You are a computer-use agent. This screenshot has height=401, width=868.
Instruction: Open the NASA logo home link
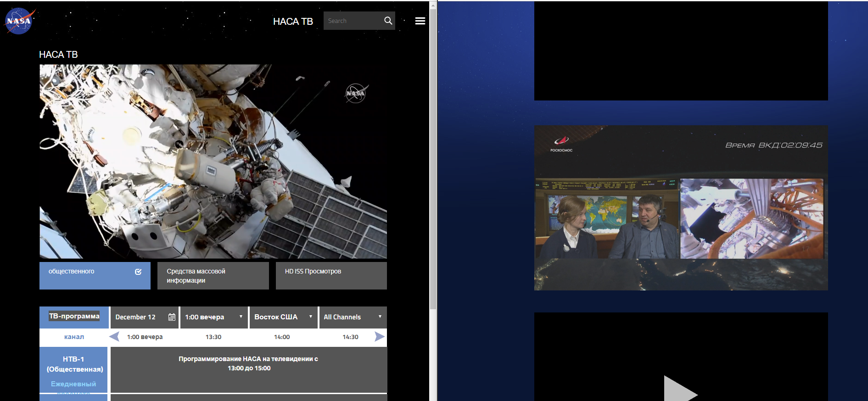(x=19, y=21)
